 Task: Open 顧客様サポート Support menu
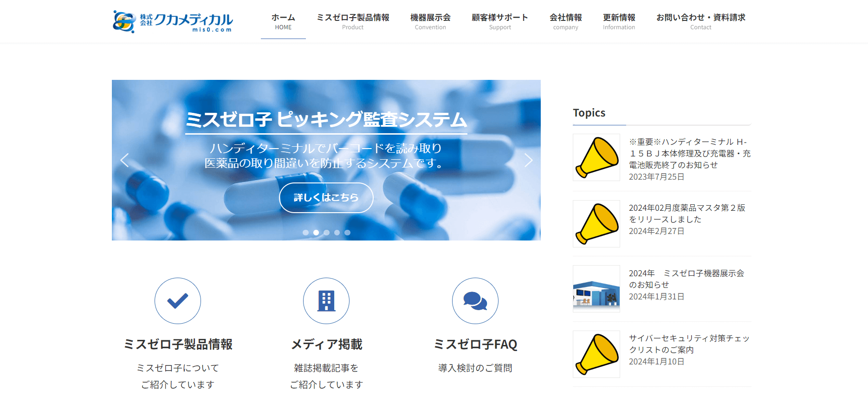point(500,22)
